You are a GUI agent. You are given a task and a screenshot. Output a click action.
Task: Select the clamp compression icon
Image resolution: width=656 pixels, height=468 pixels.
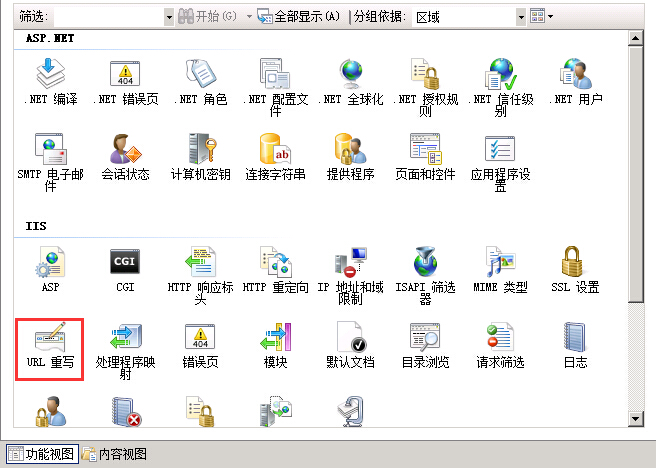pos(351,411)
